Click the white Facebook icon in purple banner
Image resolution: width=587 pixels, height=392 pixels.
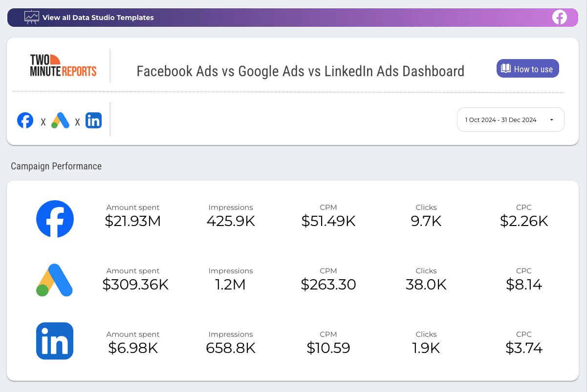click(559, 17)
